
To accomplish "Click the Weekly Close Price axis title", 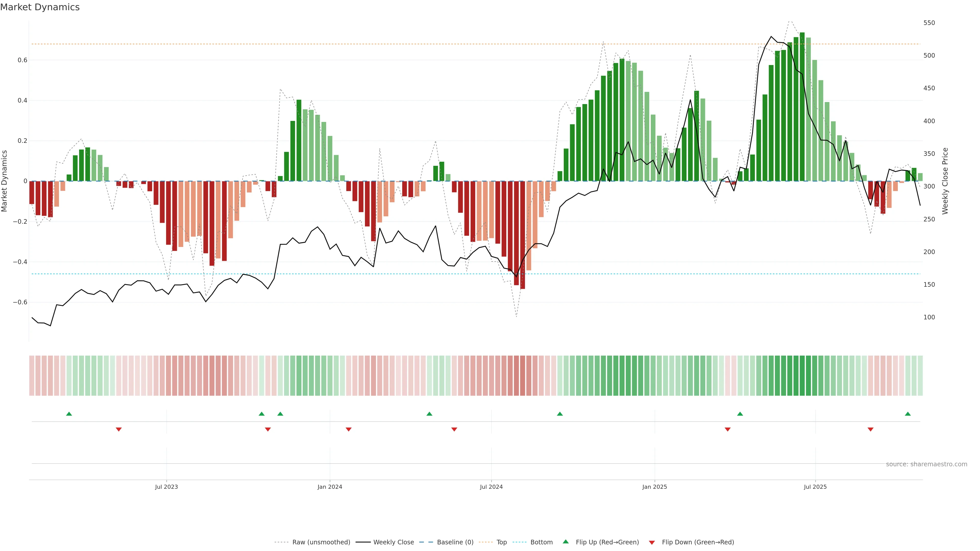I will (945, 181).
